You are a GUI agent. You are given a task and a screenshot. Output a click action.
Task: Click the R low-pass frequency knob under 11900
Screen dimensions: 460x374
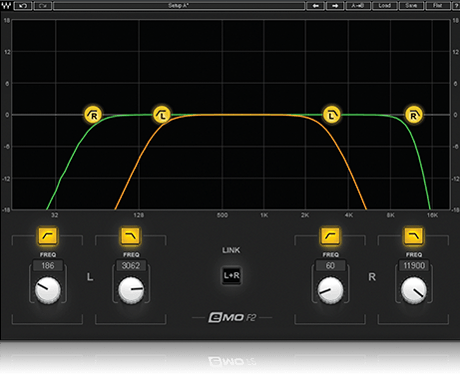click(x=414, y=290)
